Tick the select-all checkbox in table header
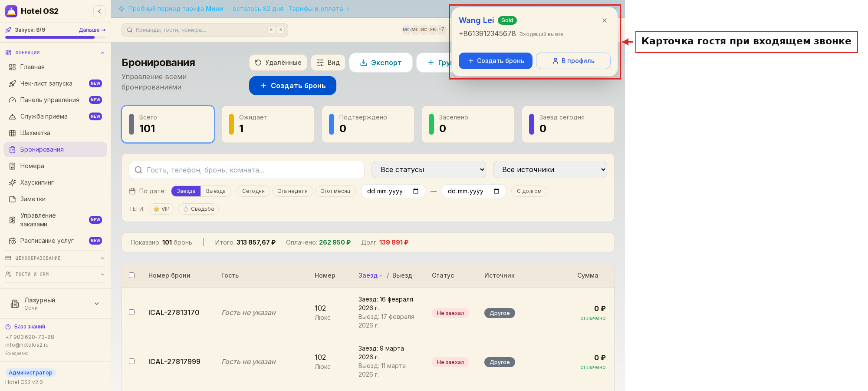 [x=132, y=275]
